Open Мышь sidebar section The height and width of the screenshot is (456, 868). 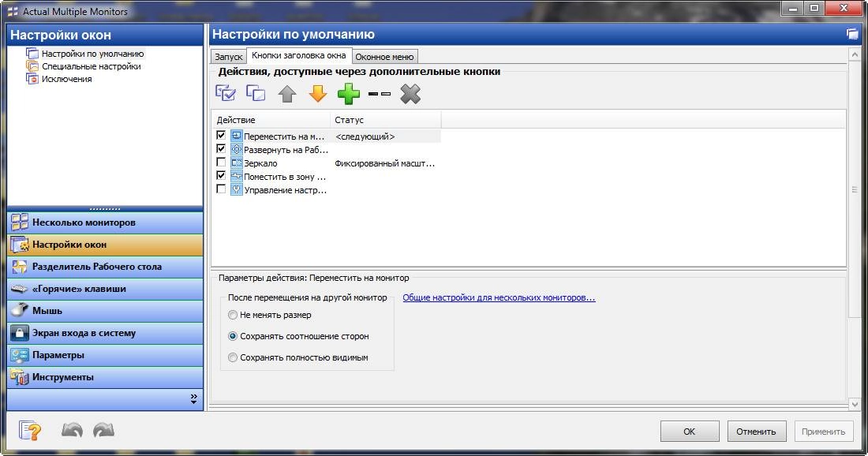105,311
